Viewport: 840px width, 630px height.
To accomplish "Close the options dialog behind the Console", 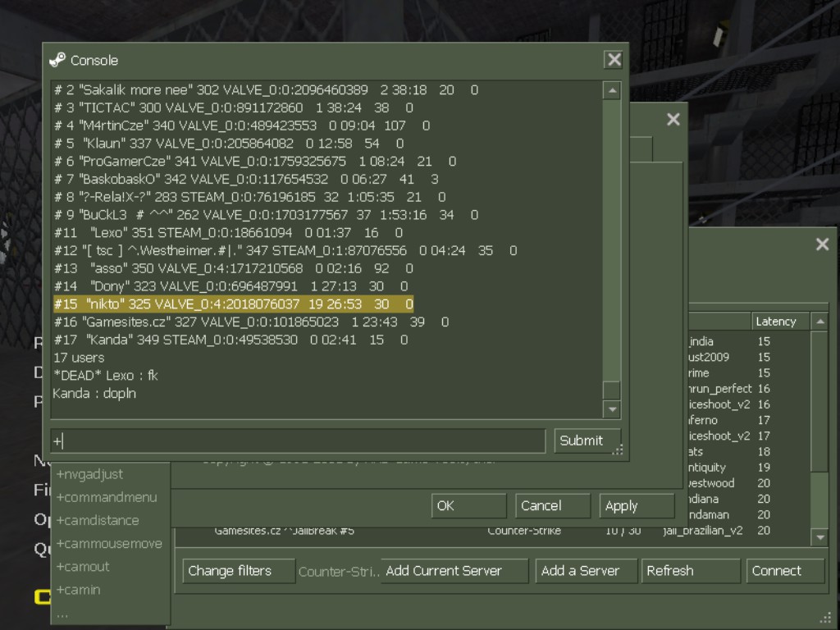I will (x=673, y=119).
